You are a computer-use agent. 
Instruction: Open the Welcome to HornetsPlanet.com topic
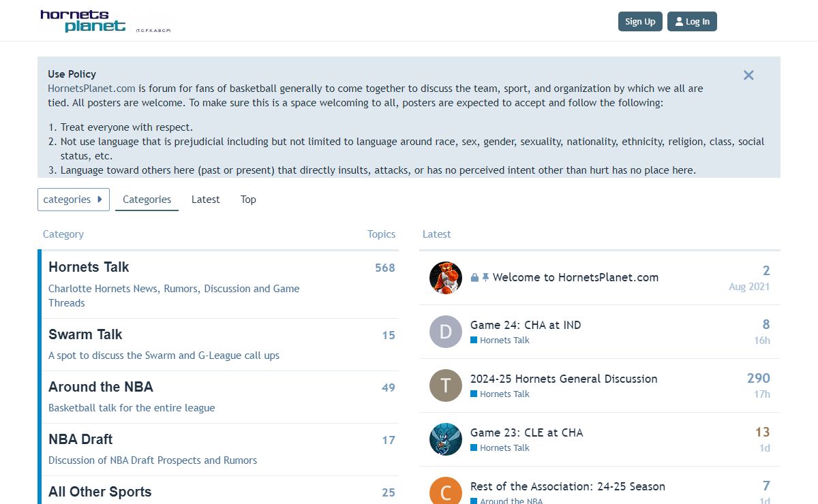575,277
